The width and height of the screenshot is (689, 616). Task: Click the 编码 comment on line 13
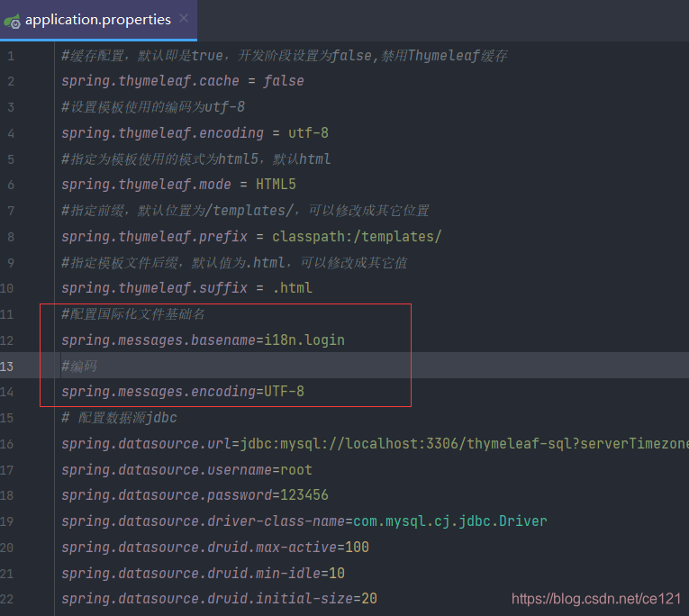[x=79, y=367]
